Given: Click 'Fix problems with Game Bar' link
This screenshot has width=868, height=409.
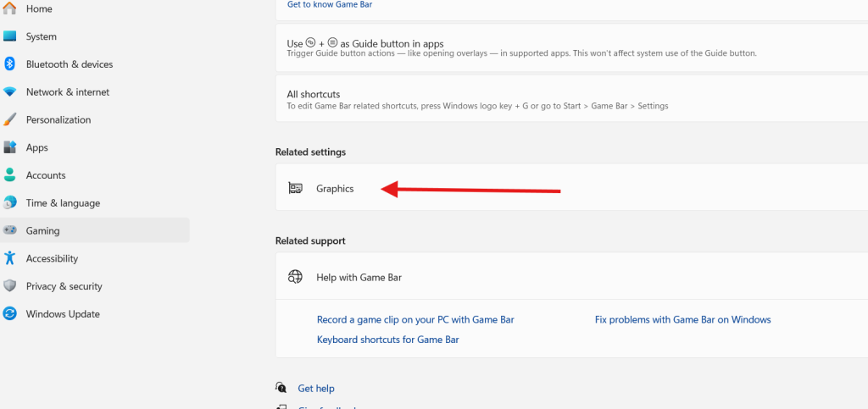Looking at the screenshot, I should (682, 320).
